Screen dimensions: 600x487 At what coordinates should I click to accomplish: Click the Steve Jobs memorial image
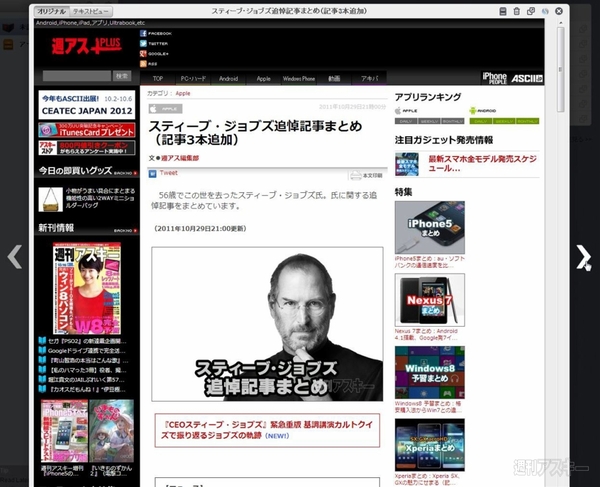tap(267, 324)
